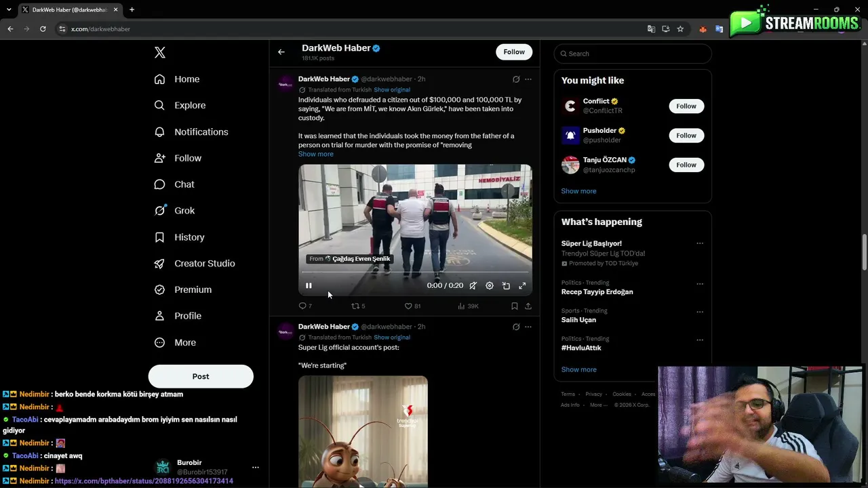The width and height of the screenshot is (868, 488).
Task: Open the Super Lig post cartoon image
Action: (363, 432)
